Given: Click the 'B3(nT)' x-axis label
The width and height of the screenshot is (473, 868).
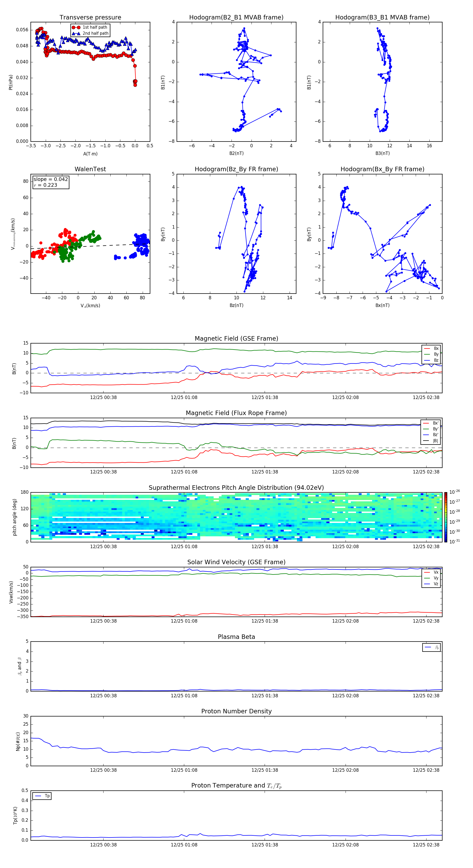Looking at the screenshot, I should coord(382,153).
